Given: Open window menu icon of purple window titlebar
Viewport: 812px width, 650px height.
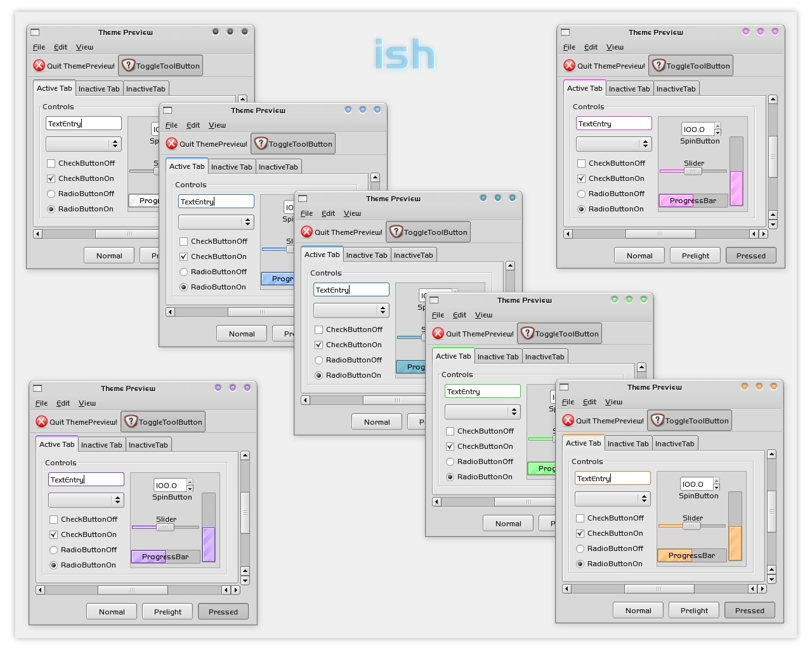Looking at the screenshot, I should click(38, 388).
